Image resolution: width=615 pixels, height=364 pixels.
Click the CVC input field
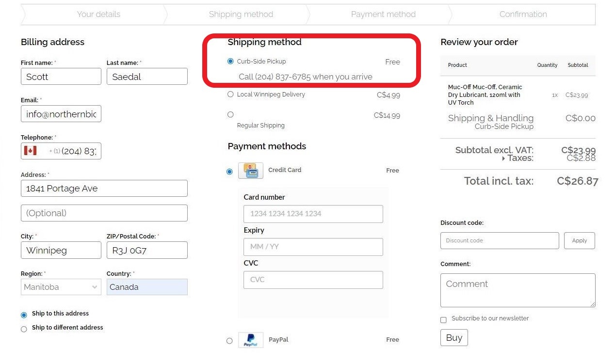[x=313, y=280]
